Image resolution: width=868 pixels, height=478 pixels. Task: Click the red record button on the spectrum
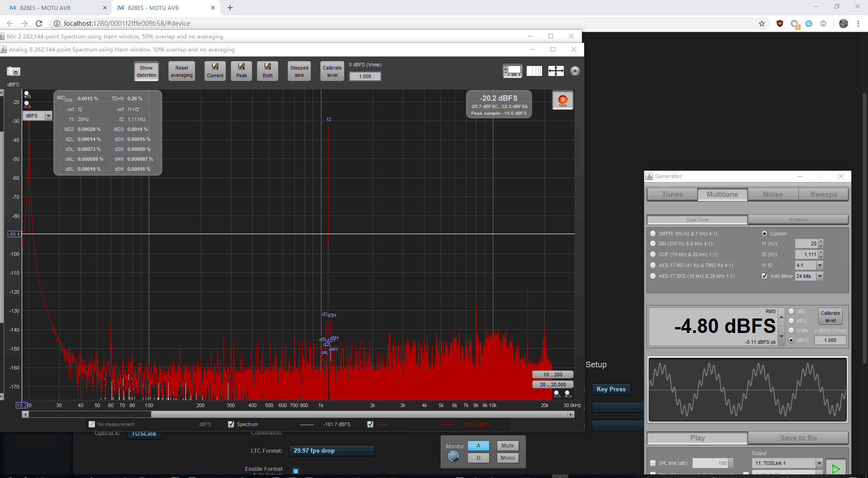(x=563, y=100)
